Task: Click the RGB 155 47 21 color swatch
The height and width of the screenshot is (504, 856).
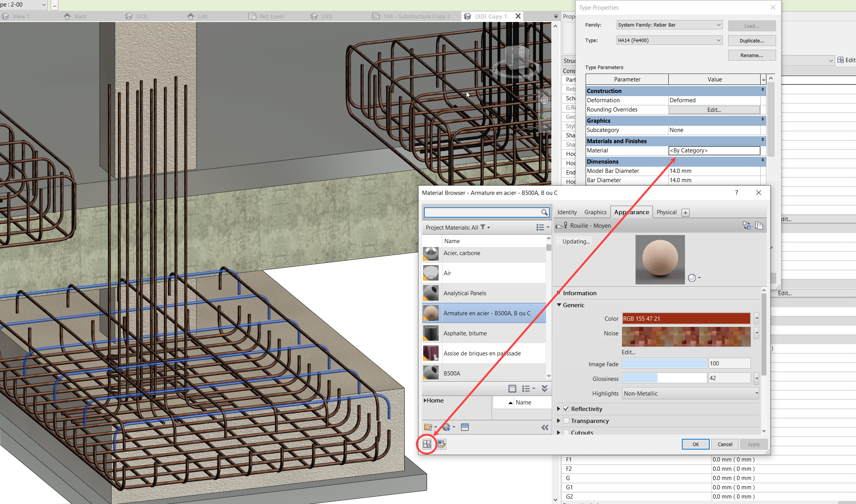Action: click(686, 318)
